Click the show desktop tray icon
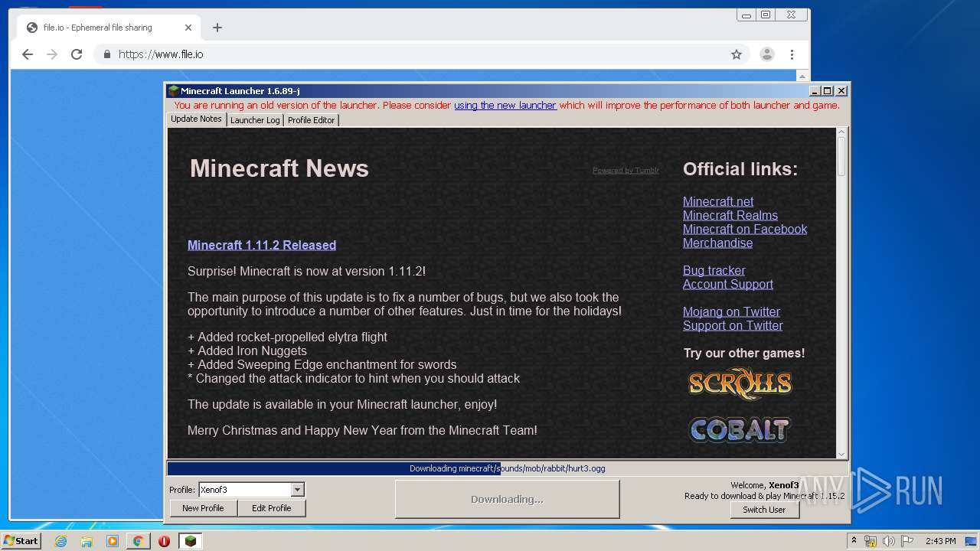This screenshot has width=980, height=551. point(971,541)
